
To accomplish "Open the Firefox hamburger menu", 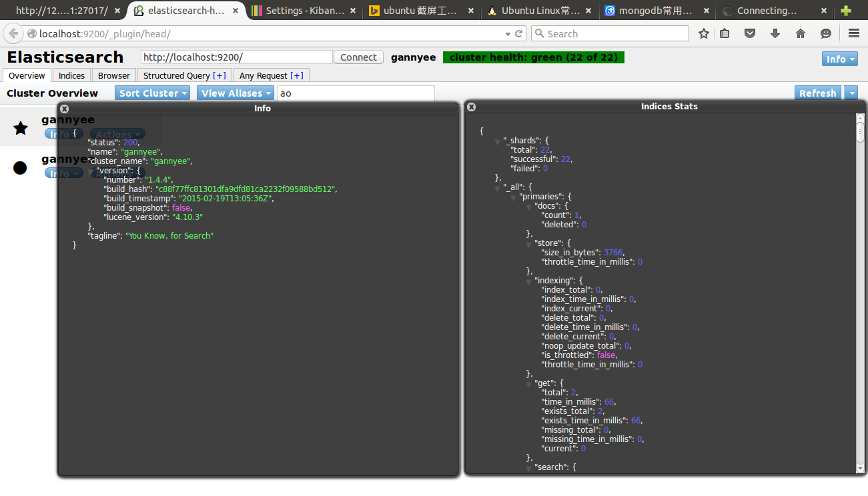I will tap(854, 33).
